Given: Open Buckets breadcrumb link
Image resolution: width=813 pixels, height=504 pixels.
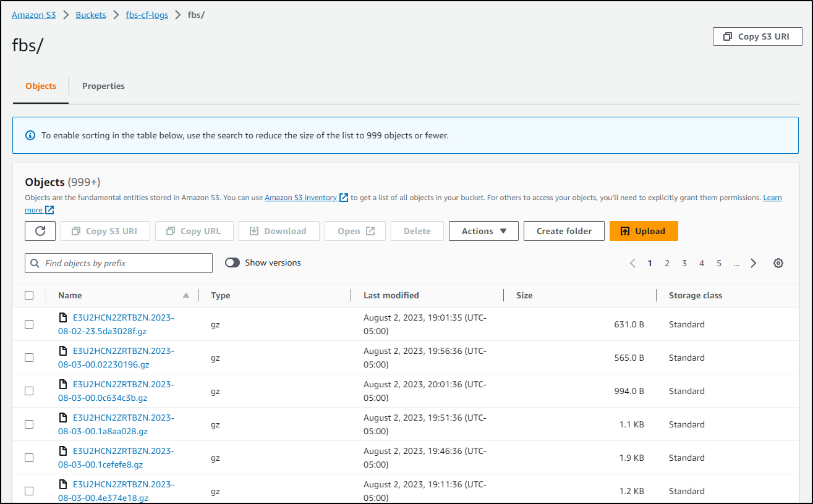Looking at the screenshot, I should (91, 15).
